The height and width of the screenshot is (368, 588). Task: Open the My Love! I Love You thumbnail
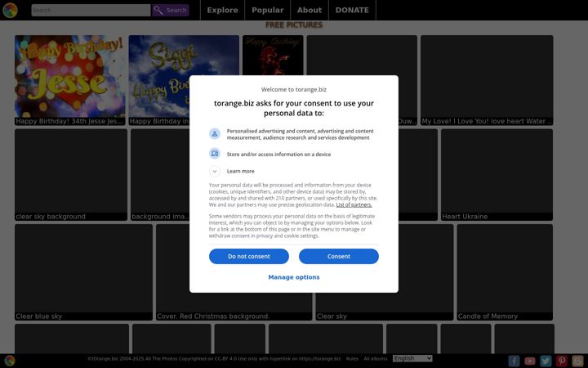[487, 80]
